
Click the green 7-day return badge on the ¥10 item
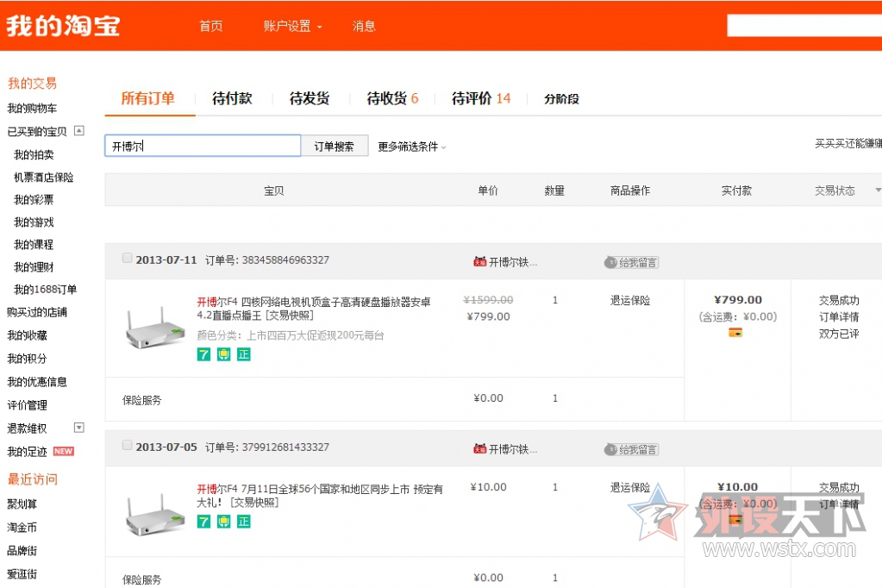pos(203,522)
